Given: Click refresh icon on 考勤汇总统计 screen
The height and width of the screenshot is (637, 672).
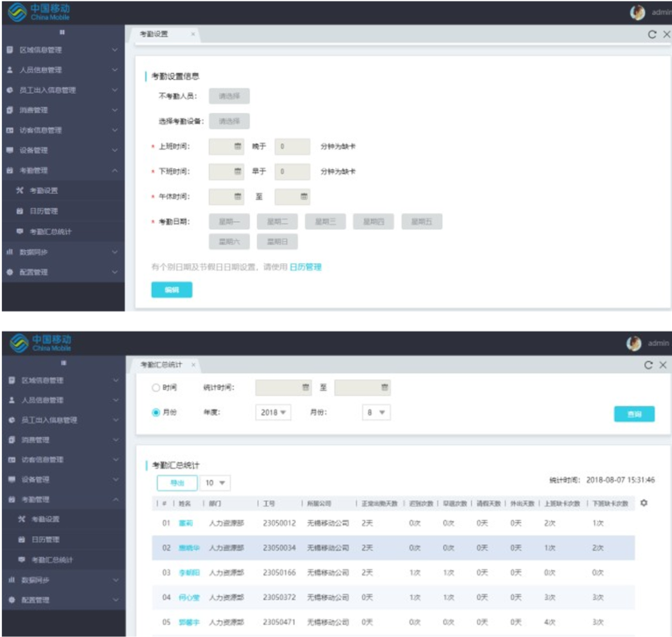Looking at the screenshot, I should 648,365.
